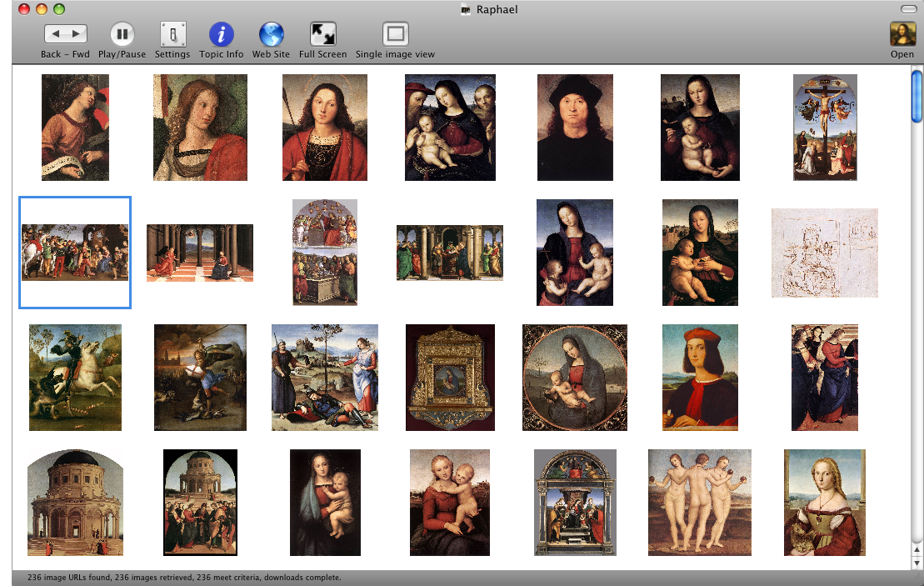
Task: Show Topic Info
Action: pos(221,34)
